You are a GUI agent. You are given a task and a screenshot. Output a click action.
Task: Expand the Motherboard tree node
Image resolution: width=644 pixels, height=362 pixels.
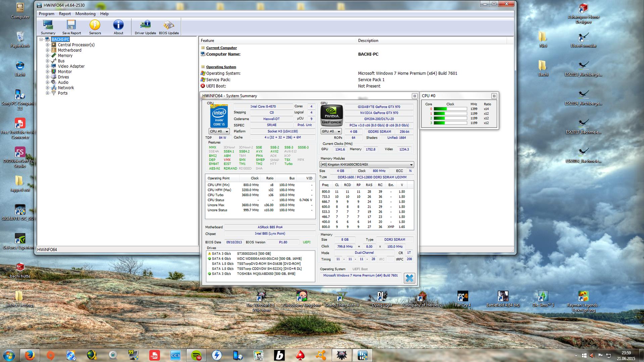point(48,50)
